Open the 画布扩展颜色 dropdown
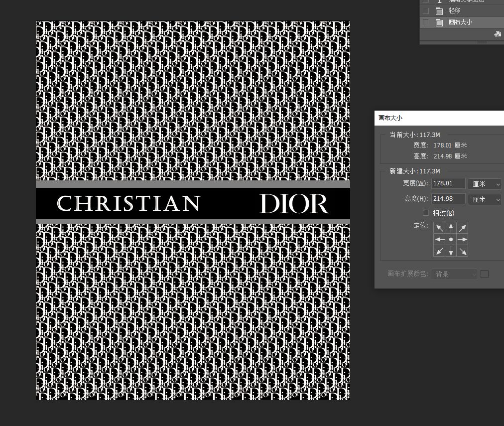Image resolution: width=504 pixels, height=426 pixels. (x=454, y=274)
